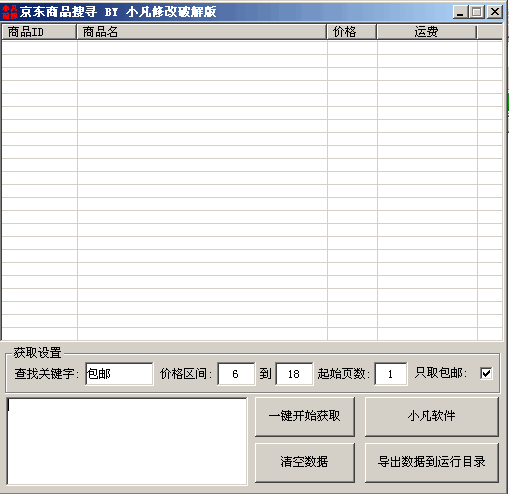
Task: Click the app icon in title bar
Action: coord(9,12)
